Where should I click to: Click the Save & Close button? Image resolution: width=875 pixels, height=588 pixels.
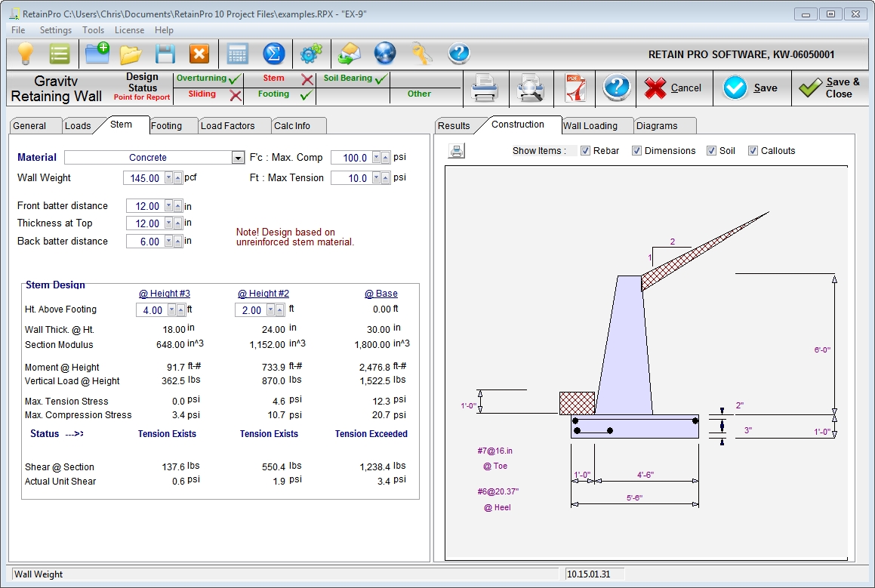(830, 88)
